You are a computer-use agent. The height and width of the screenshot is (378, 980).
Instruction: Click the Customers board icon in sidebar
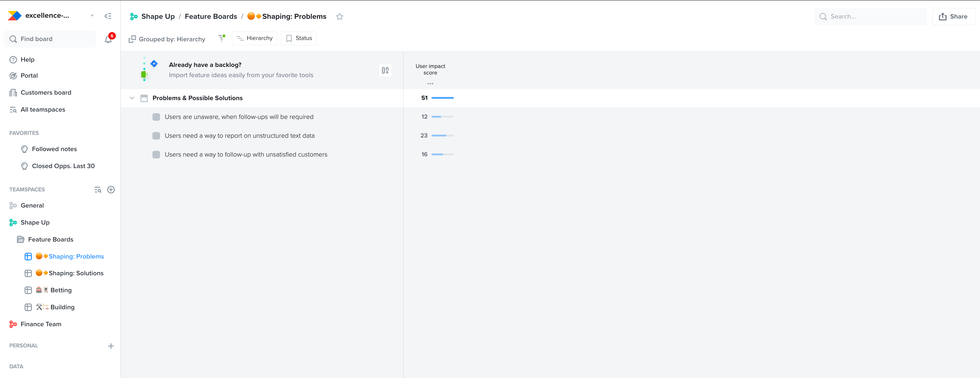(13, 92)
